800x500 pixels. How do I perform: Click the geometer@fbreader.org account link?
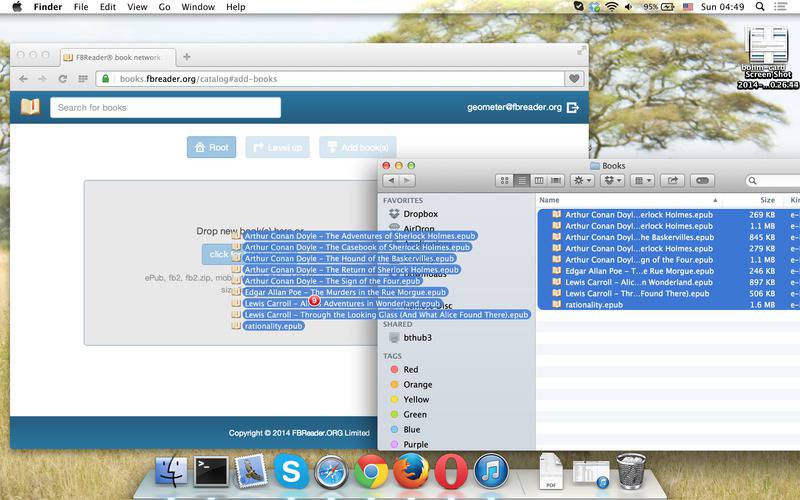click(x=514, y=107)
